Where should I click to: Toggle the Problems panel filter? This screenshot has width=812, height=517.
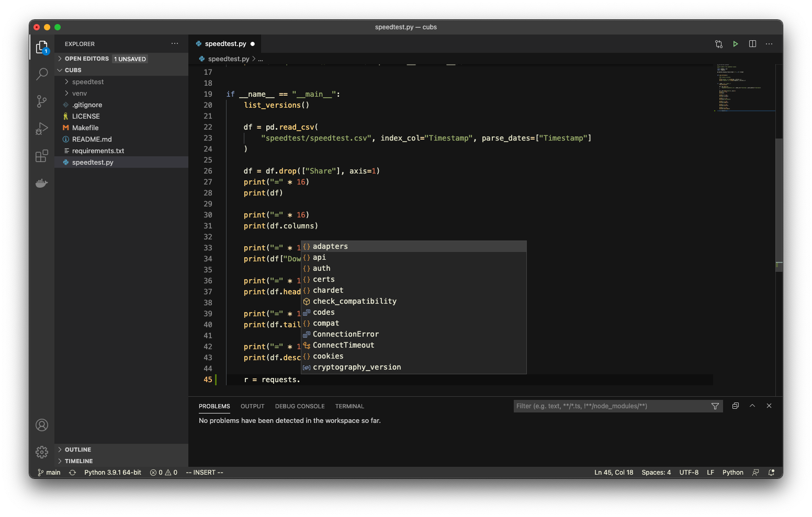tap(715, 406)
